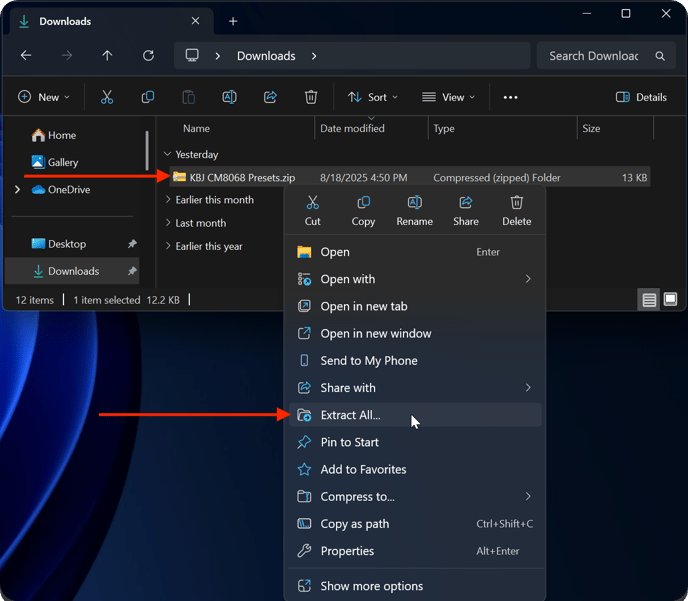688x601 pixels.
Task: Select the KBJ CM8068 Presets.zip file
Action: click(x=410, y=178)
